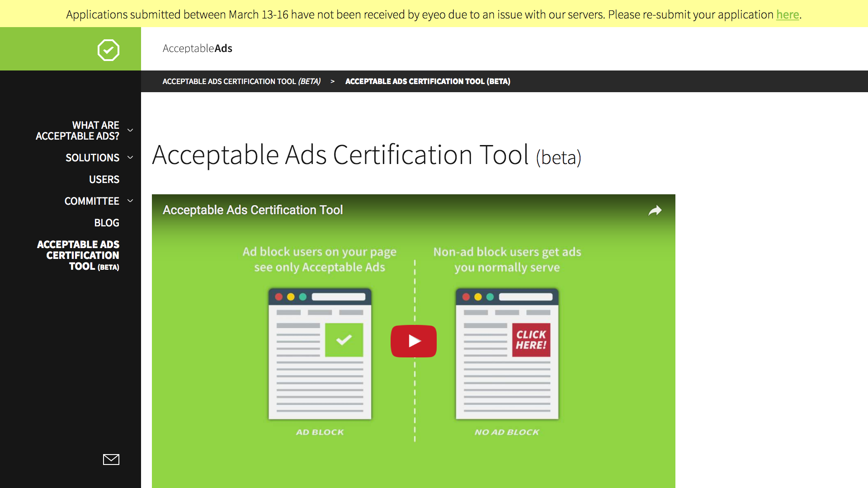Click the 'NO AD BLOCK' caption text
The image size is (868, 488).
pos(507,432)
